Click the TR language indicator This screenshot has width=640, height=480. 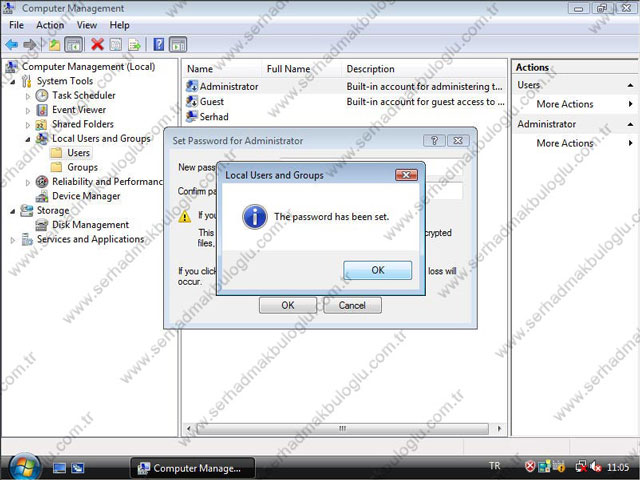tap(494, 466)
